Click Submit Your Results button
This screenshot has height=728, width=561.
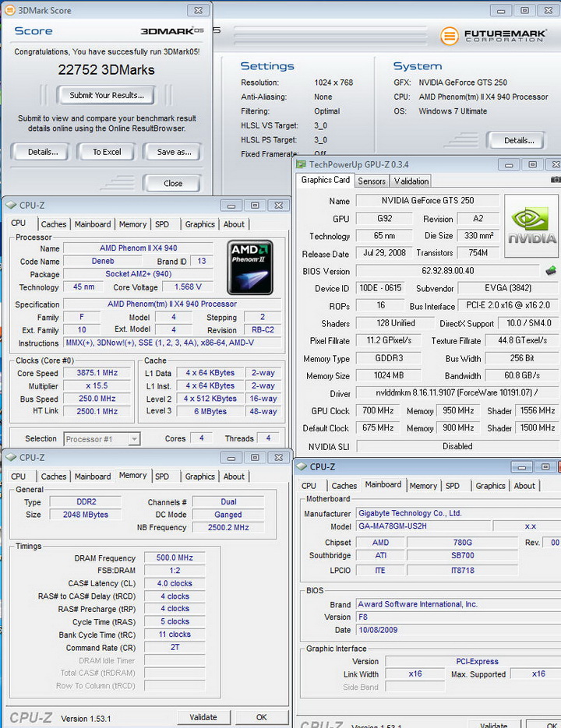pyautogui.click(x=107, y=95)
